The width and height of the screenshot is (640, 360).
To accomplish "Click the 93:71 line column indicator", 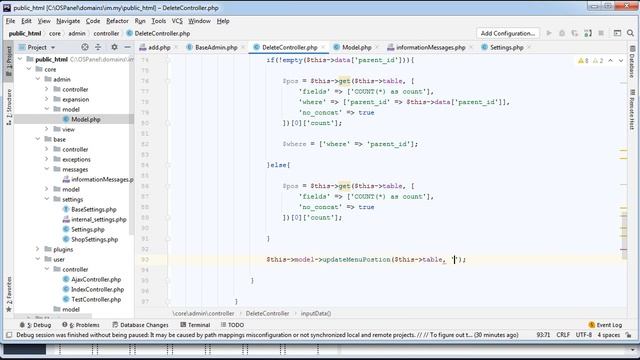I will pos(543,335).
